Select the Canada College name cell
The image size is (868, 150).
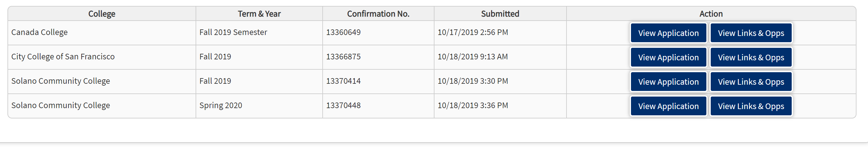coord(40,32)
